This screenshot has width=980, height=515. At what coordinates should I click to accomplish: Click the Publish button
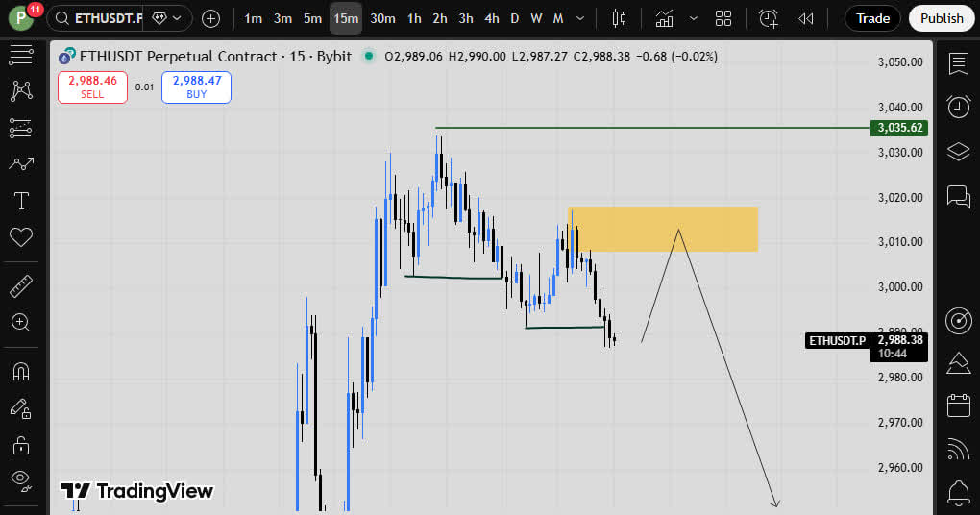pyautogui.click(x=941, y=18)
